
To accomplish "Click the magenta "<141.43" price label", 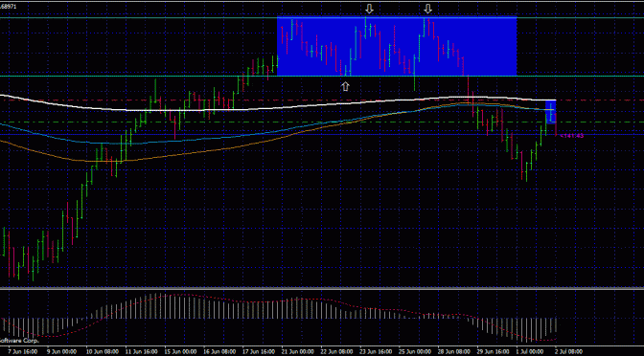I will click(572, 136).
